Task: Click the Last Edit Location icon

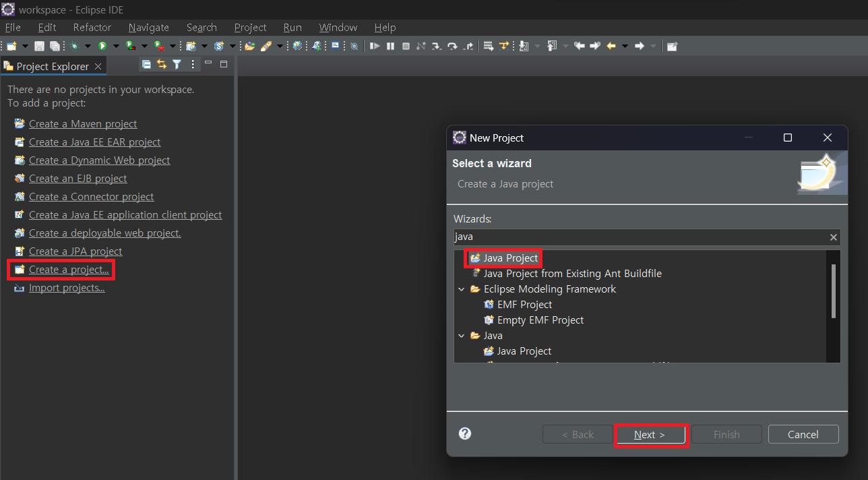Action: (579, 46)
